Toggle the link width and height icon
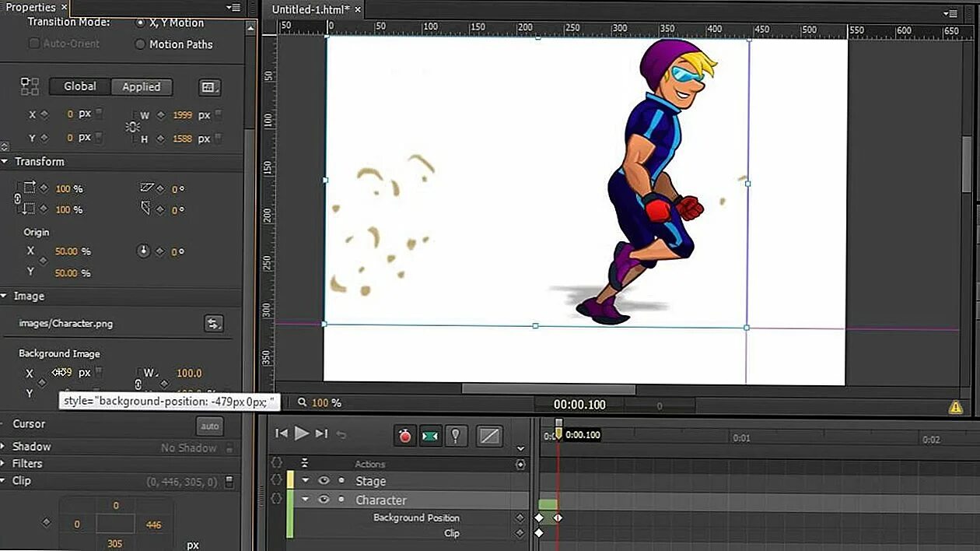The height and width of the screenshot is (551, 980). pos(133,127)
